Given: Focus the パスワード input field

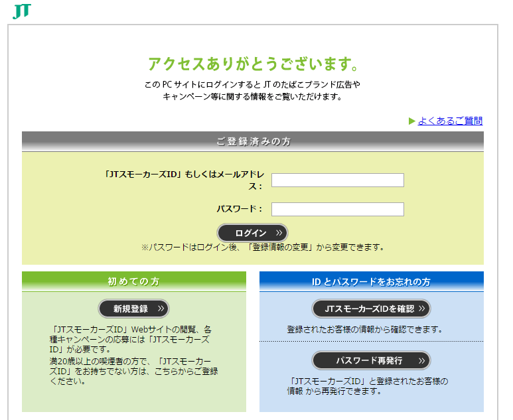Looking at the screenshot, I should tap(338, 210).
